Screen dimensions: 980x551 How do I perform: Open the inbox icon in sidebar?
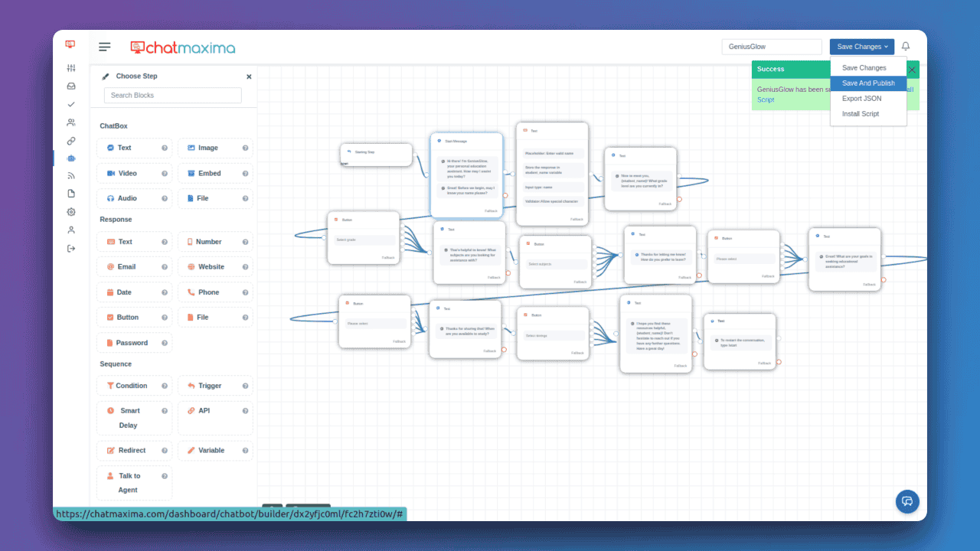[71, 86]
